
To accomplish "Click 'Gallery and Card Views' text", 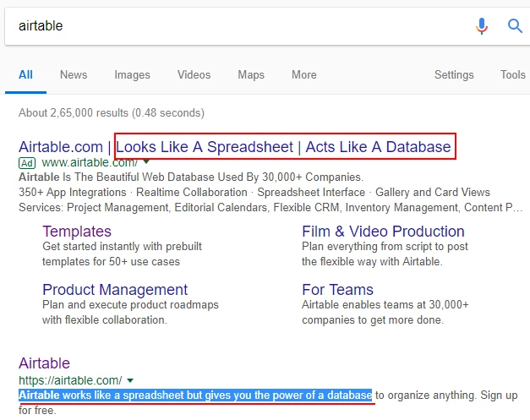I will (x=433, y=193).
